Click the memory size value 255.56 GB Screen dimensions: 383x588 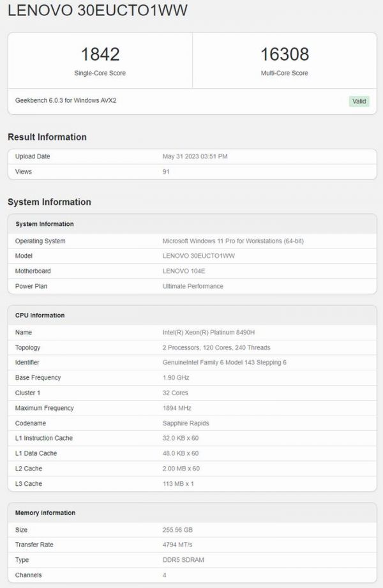(x=177, y=529)
